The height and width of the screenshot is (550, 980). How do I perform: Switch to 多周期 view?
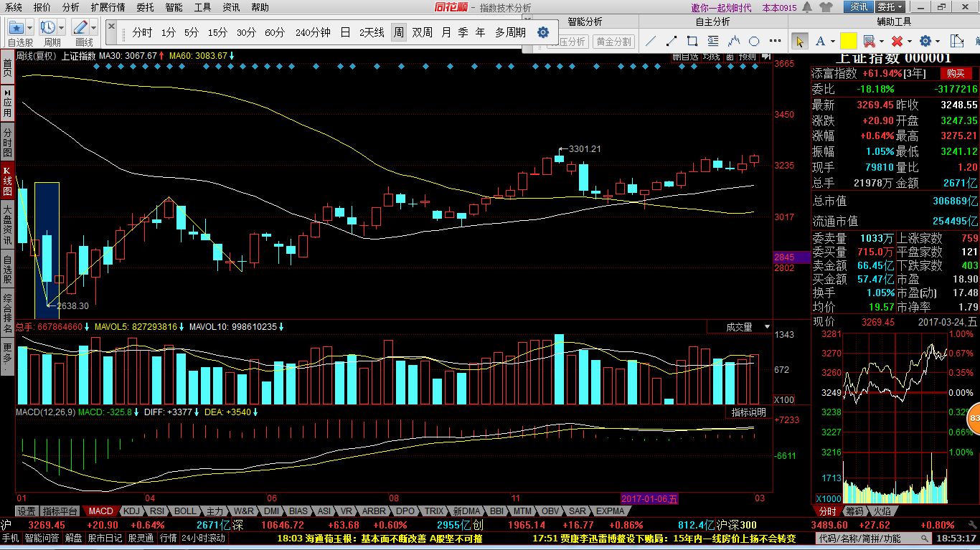[x=510, y=32]
